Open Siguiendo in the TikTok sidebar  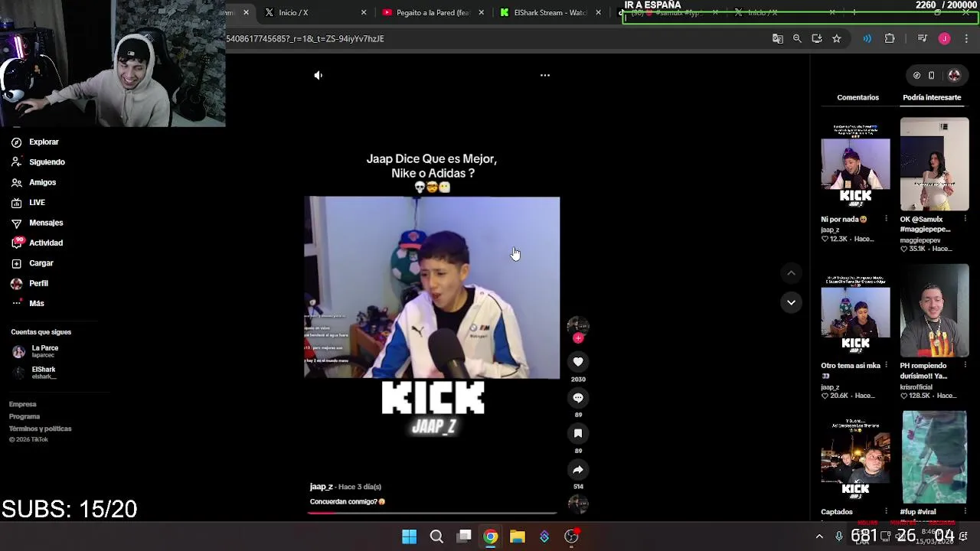tap(38, 162)
